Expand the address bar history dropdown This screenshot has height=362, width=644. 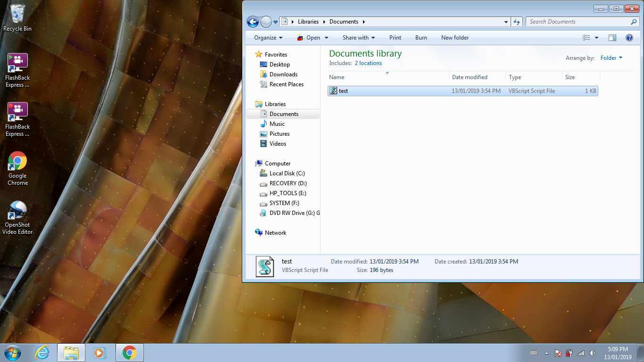click(x=506, y=22)
